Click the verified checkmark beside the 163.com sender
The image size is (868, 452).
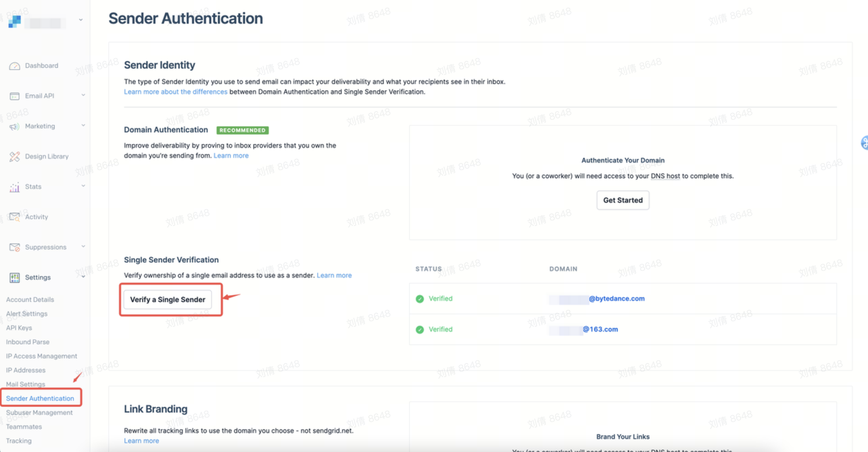(419, 329)
